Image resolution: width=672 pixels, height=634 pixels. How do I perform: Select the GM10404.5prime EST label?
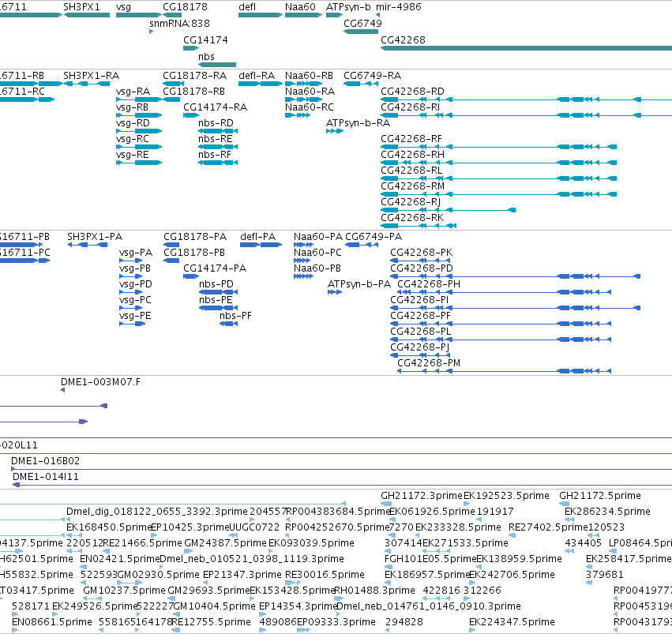215,606
